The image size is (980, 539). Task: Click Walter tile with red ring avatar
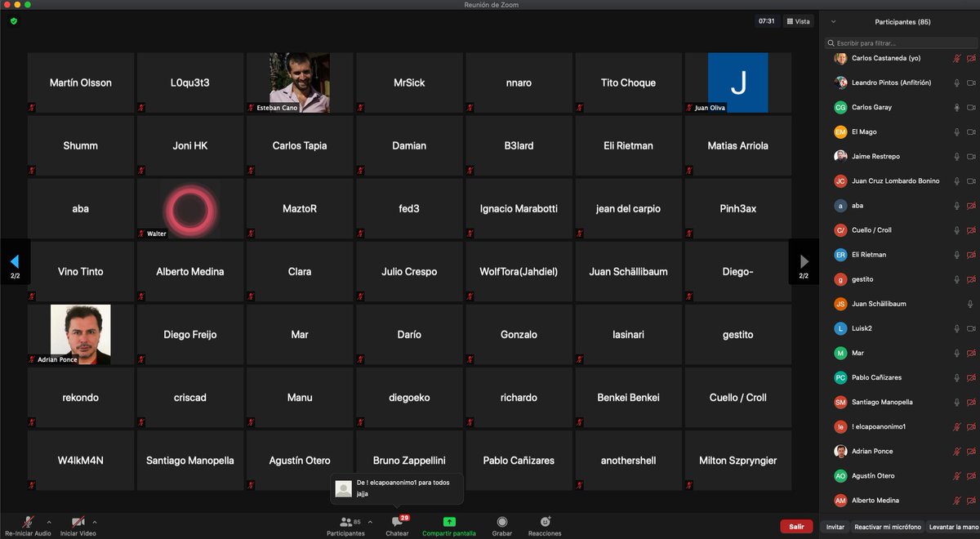tap(190, 208)
